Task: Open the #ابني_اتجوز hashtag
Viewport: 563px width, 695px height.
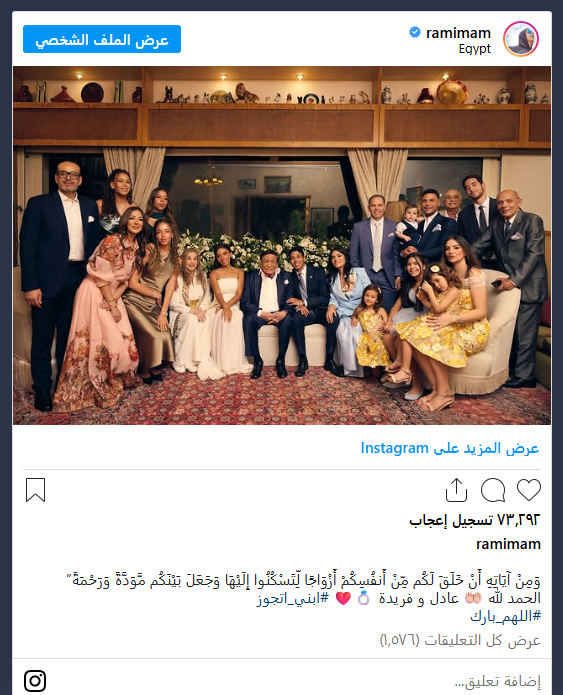Action: [x=293, y=599]
